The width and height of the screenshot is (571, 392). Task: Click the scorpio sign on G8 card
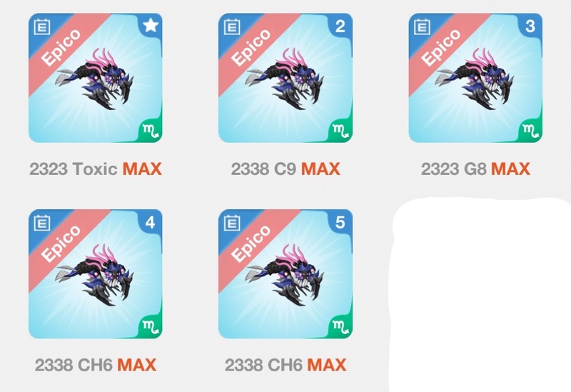click(x=531, y=131)
